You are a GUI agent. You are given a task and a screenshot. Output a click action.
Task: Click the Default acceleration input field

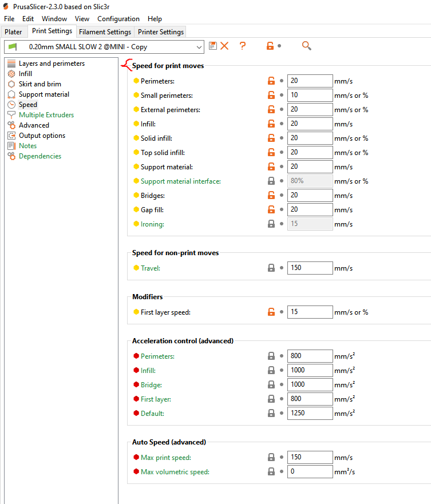(x=310, y=414)
